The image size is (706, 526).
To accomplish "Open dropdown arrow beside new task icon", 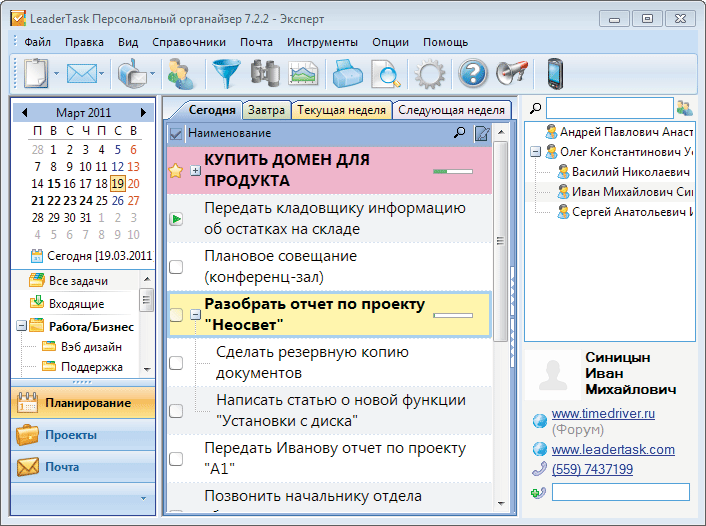I will click(x=56, y=73).
